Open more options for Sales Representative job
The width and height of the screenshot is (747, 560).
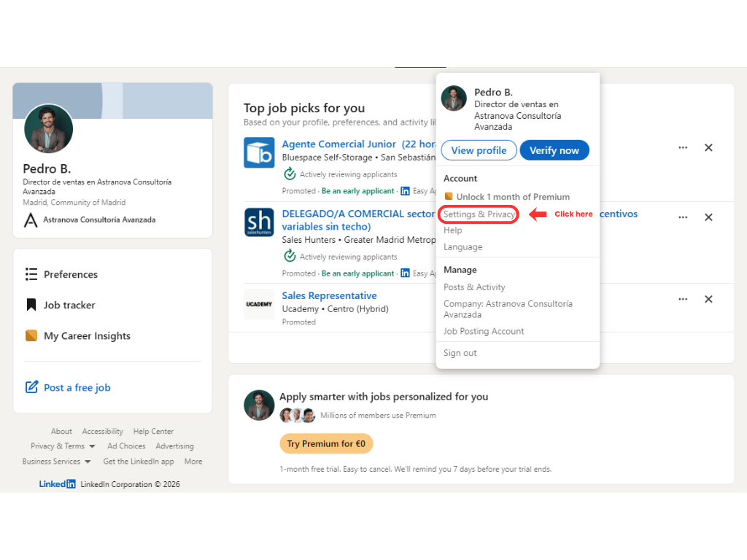[x=683, y=299]
